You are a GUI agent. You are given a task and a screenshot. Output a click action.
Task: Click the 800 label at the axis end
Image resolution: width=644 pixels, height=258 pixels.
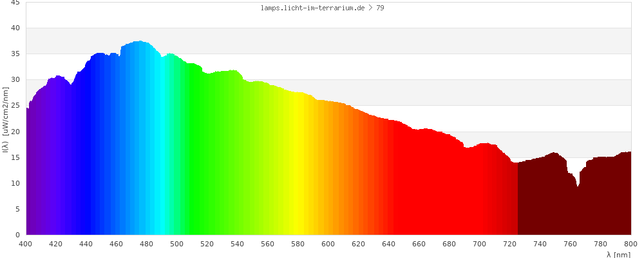pyautogui.click(x=630, y=244)
